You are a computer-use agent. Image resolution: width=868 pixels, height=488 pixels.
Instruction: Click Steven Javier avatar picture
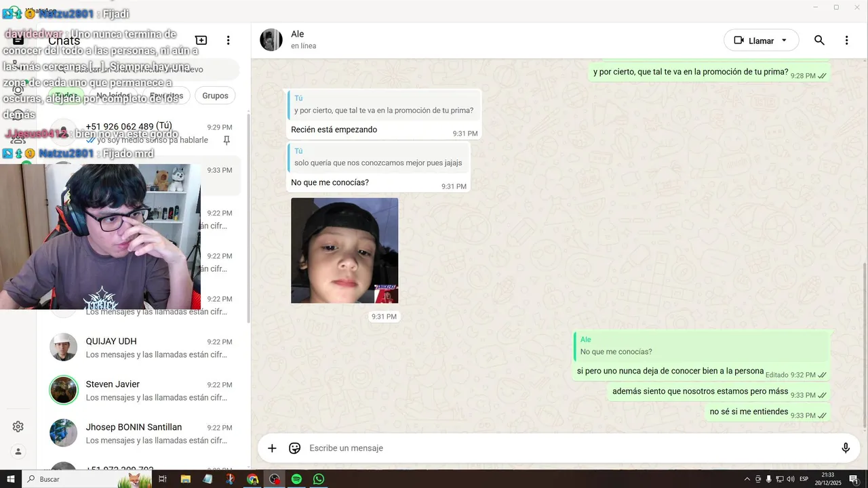(x=63, y=390)
